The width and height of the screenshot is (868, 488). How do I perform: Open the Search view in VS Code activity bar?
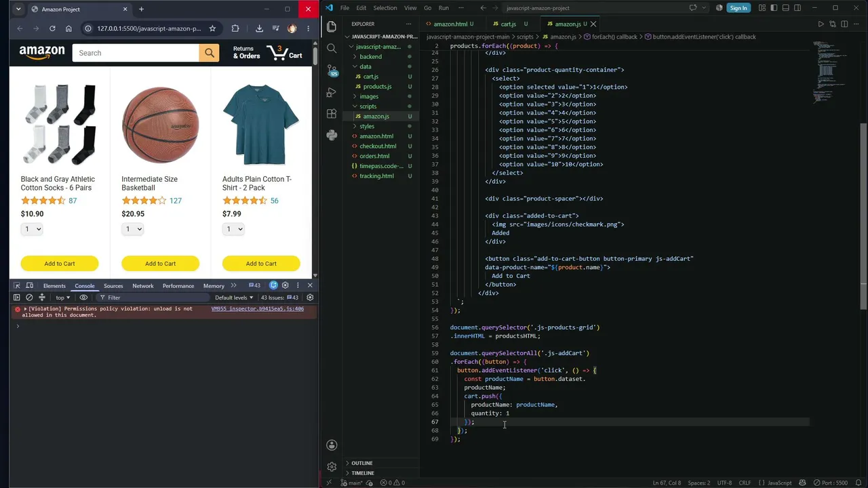(332, 48)
